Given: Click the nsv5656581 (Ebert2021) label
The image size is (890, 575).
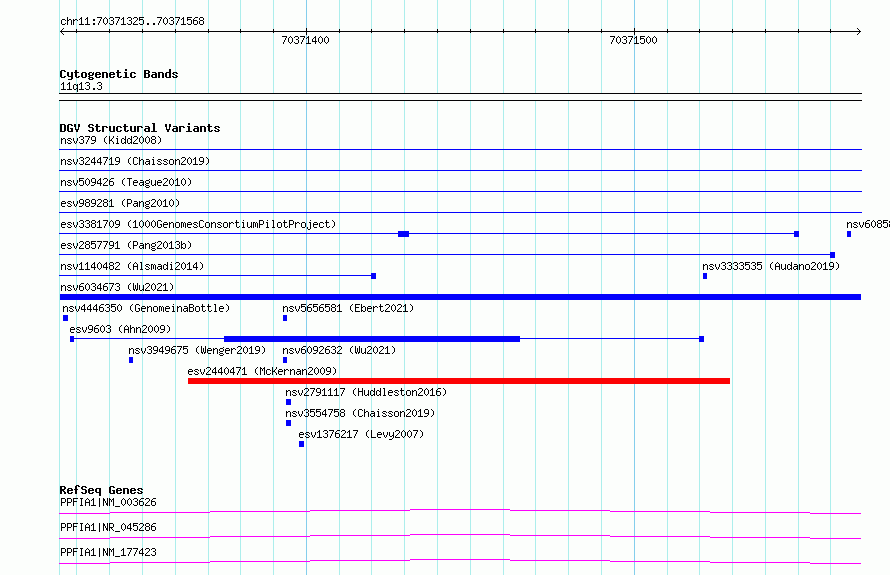Looking at the screenshot, I should [348, 308].
